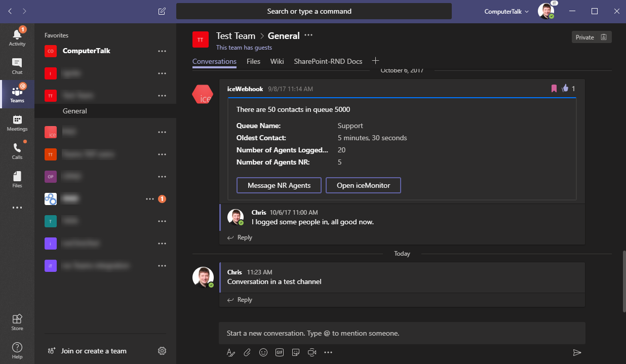The image size is (626, 364).
Task: Show more compose options ellipsis
Action: coord(328,352)
